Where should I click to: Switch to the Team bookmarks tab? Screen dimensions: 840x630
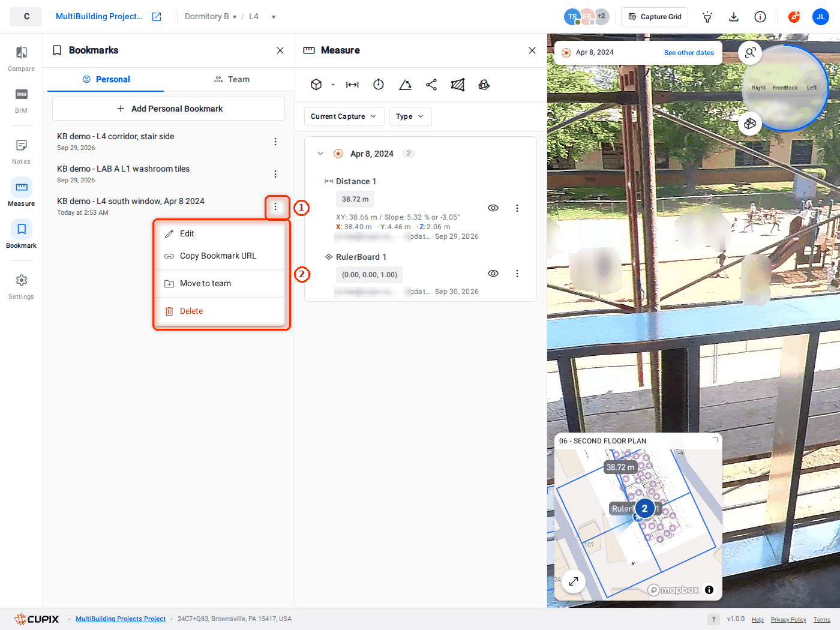tap(232, 79)
